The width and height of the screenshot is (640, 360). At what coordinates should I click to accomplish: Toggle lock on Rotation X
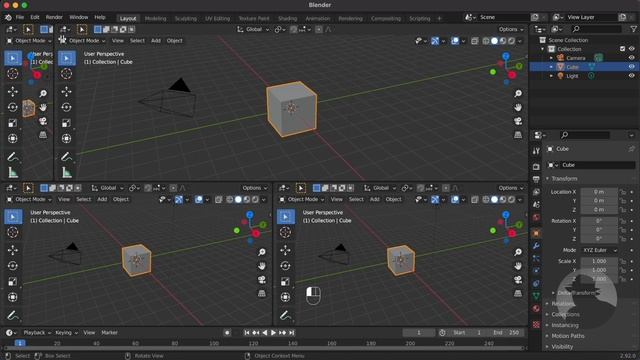tap(622, 221)
